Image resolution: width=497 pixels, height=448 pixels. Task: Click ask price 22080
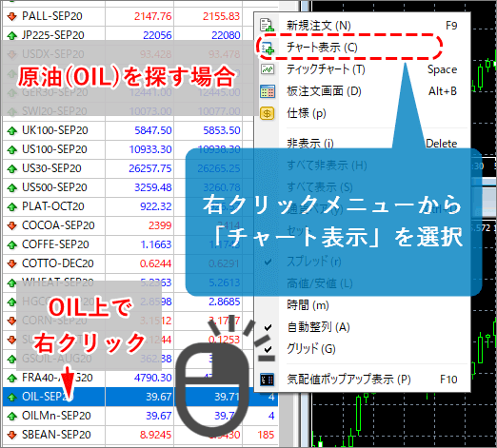(226, 35)
